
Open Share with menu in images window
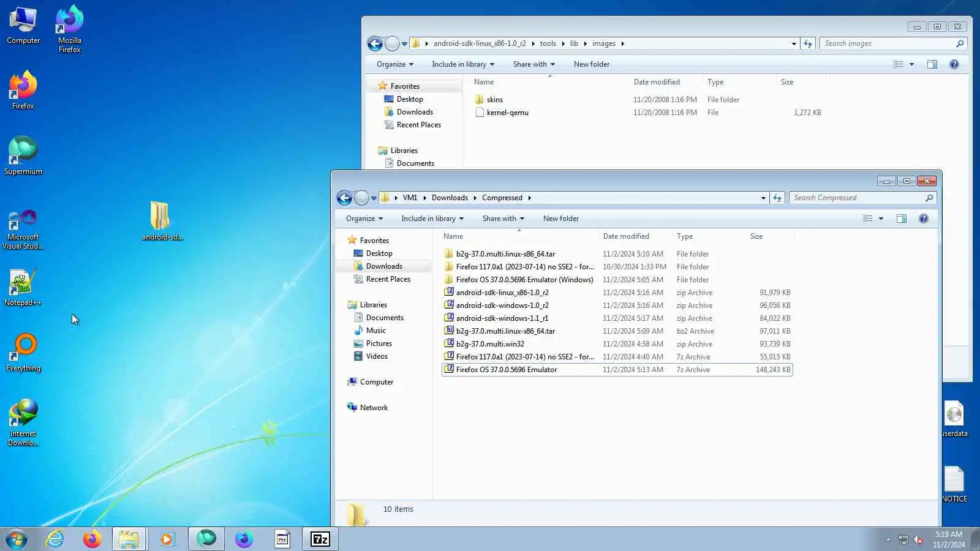tap(534, 64)
